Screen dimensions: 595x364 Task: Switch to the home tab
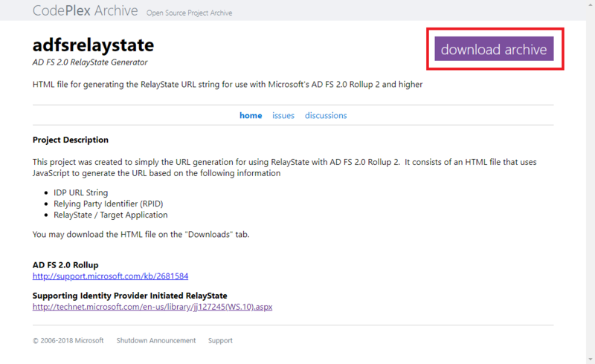(x=251, y=115)
